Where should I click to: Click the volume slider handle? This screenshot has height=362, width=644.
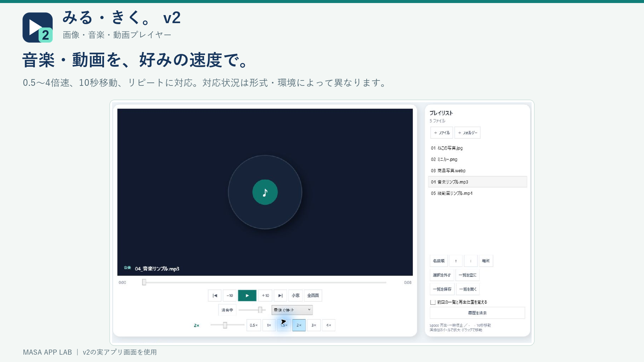[x=260, y=310]
